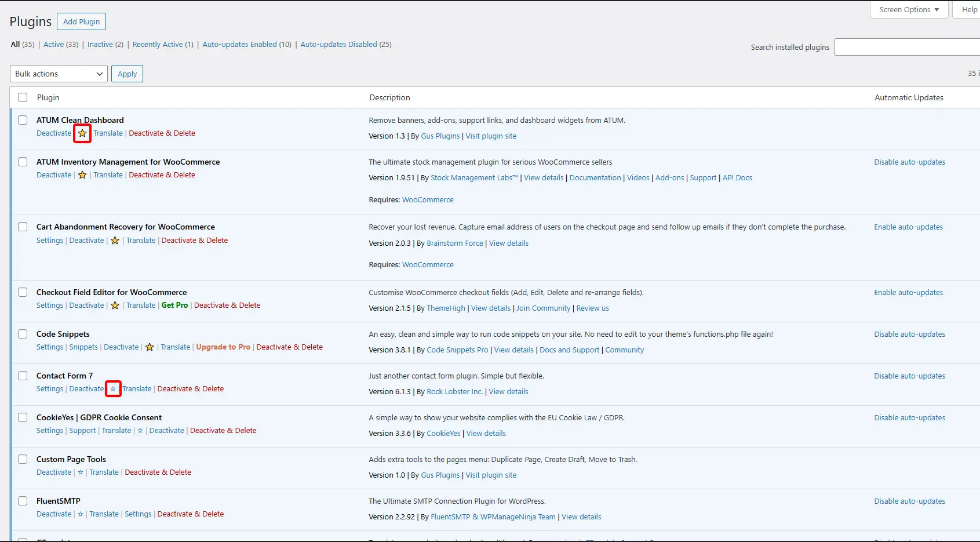
Task: Click the Add Plugin button
Action: tap(81, 21)
